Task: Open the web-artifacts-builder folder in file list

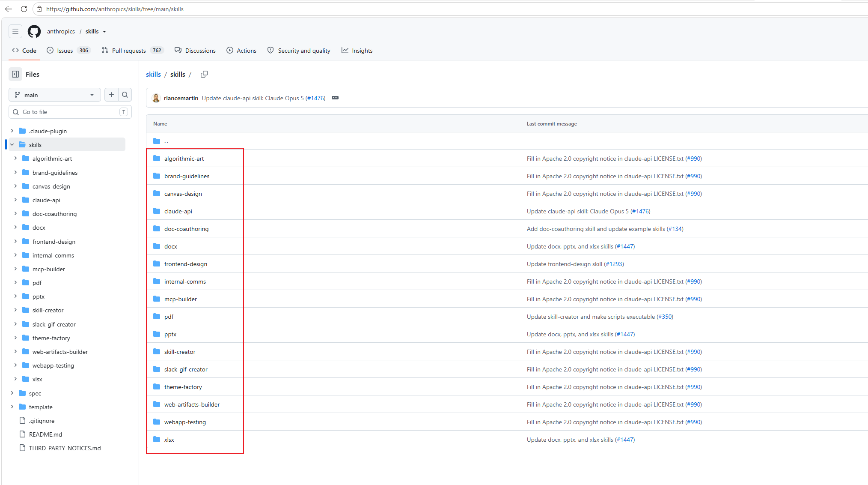Action: [x=192, y=404]
